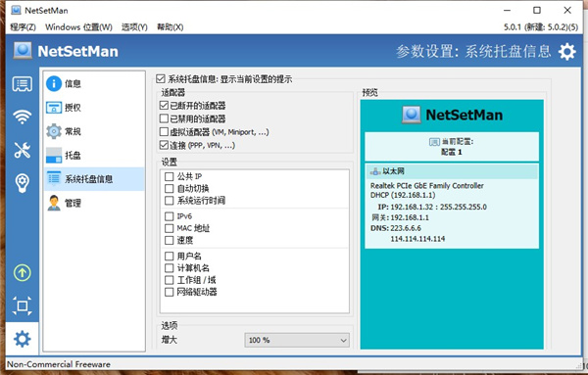Select 信息 info category
The height and width of the screenshot is (375, 588).
pyautogui.click(x=94, y=83)
